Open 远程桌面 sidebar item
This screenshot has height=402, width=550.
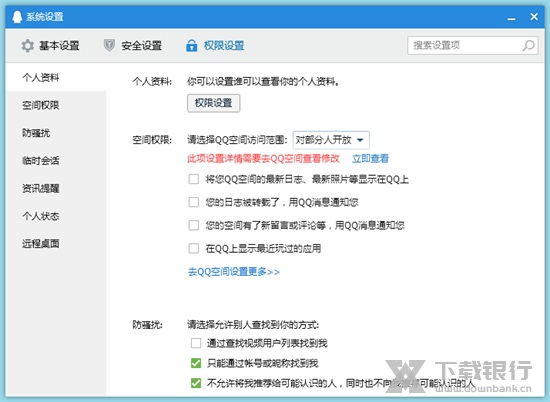pos(56,243)
